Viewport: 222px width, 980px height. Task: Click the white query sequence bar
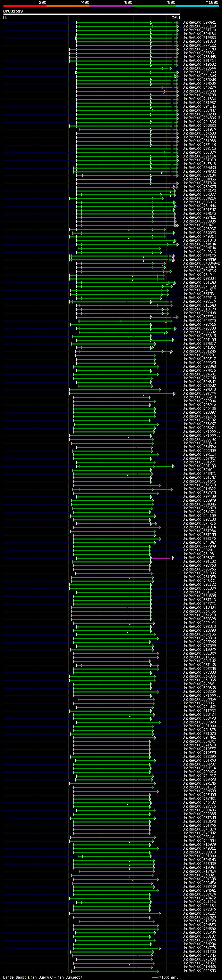(92, 15)
